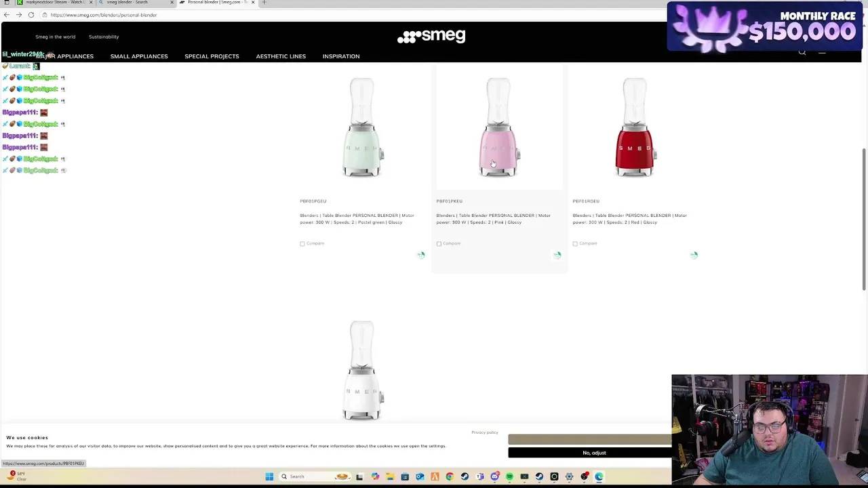The width and height of the screenshot is (868, 488).
Task: Click the product code PBF01RDEU
Action: click(x=586, y=201)
